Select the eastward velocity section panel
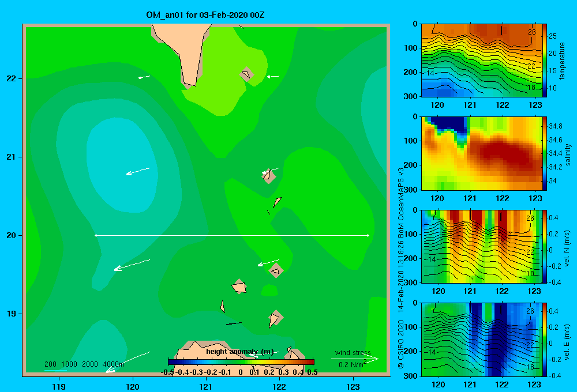The height and width of the screenshot is (392, 577). point(482,340)
